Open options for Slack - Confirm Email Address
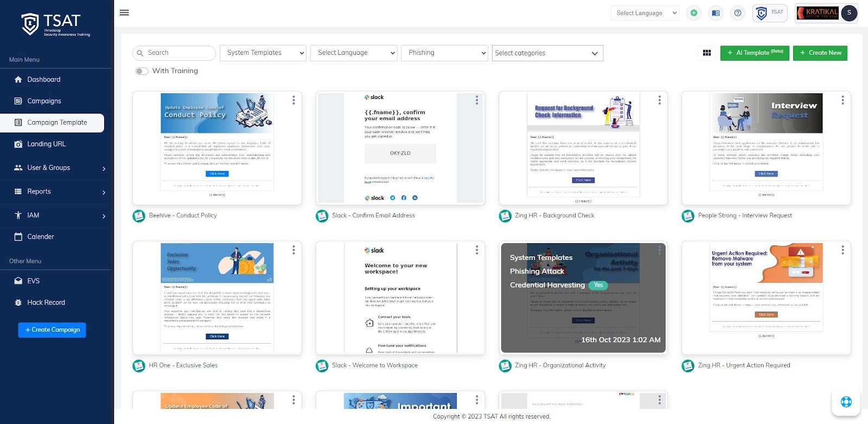This screenshot has height=424, width=868. pos(477,100)
